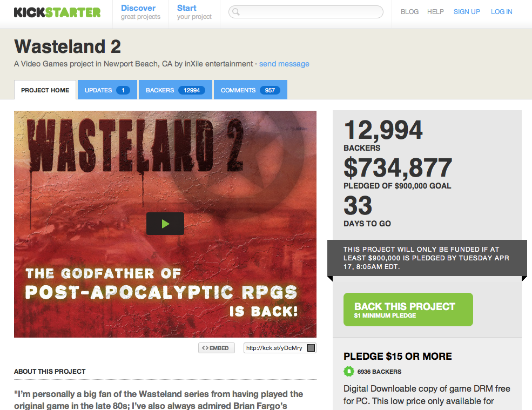Click the green backers badge icon
The image size is (532, 410).
[x=348, y=371]
